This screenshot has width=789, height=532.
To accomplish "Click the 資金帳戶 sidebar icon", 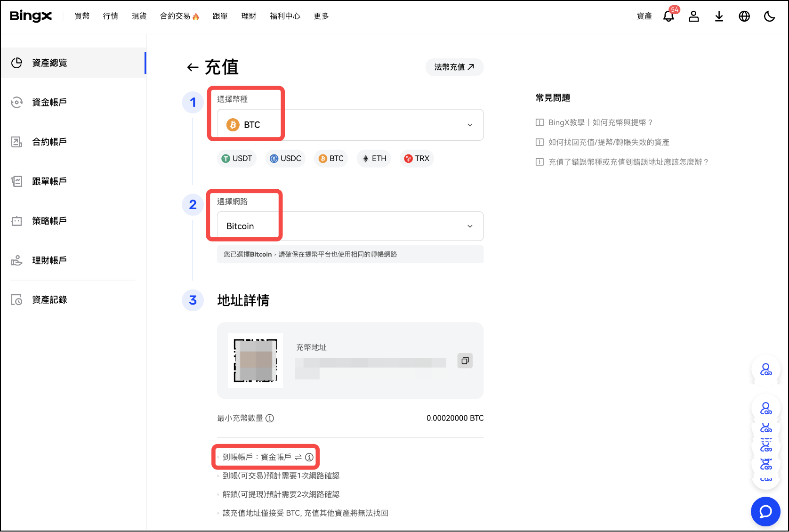I will [x=17, y=102].
